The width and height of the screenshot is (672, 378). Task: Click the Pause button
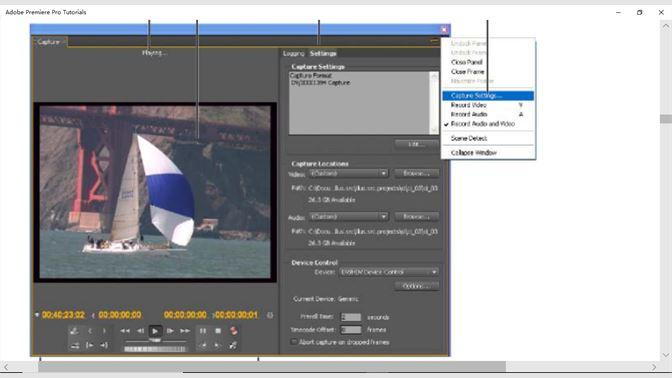pos(203,331)
